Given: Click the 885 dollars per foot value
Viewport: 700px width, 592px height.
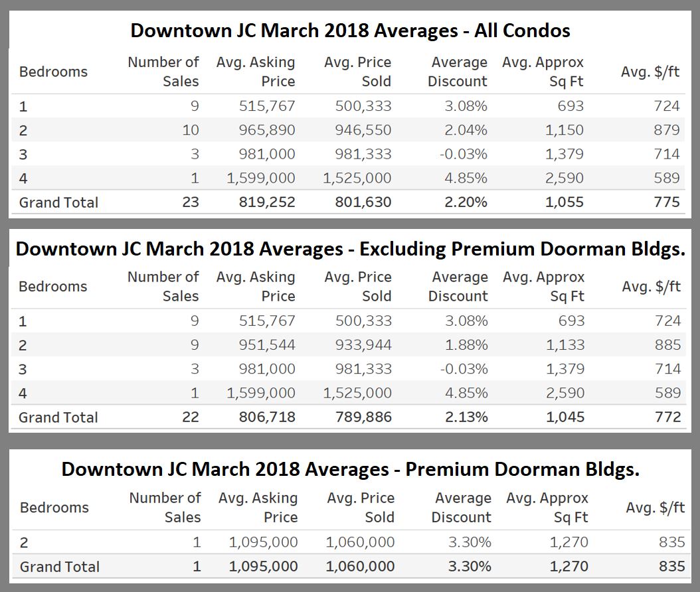Looking at the screenshot, I should [x=668, y=345].
